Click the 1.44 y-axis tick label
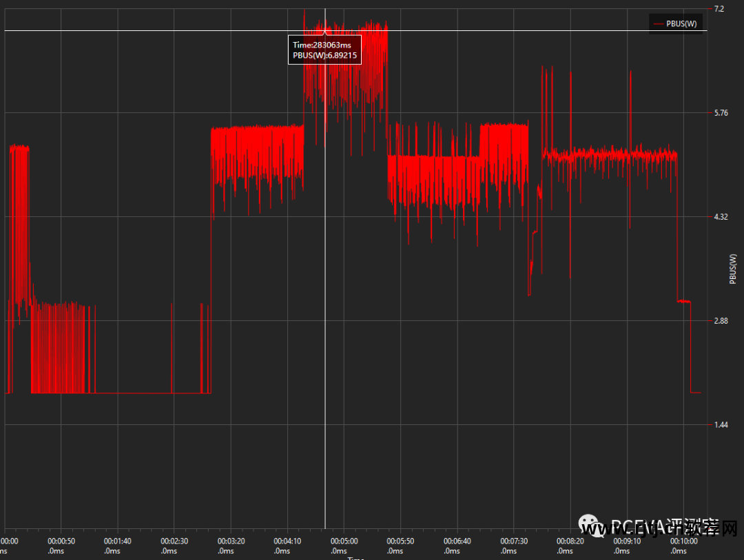This screenshot has height=560, width=744. (721, 425)
